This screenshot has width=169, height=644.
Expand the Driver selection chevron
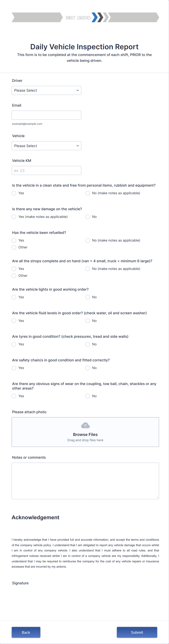[78, 90]
